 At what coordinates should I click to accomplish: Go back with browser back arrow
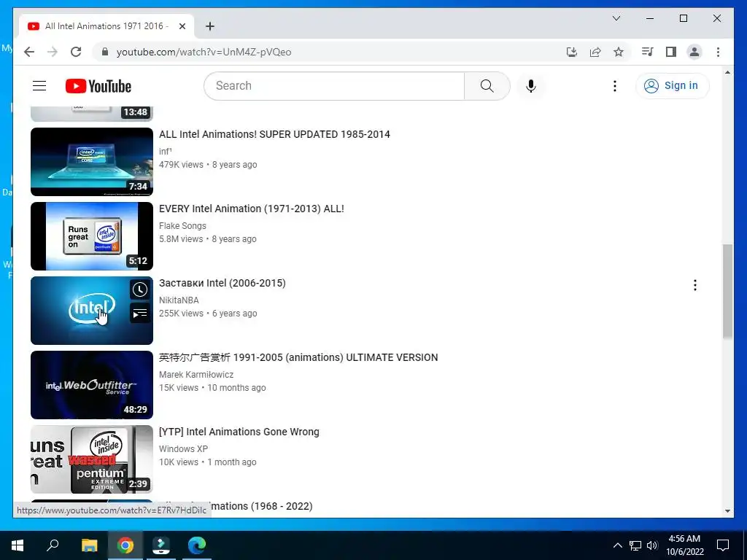coord(29,52)
